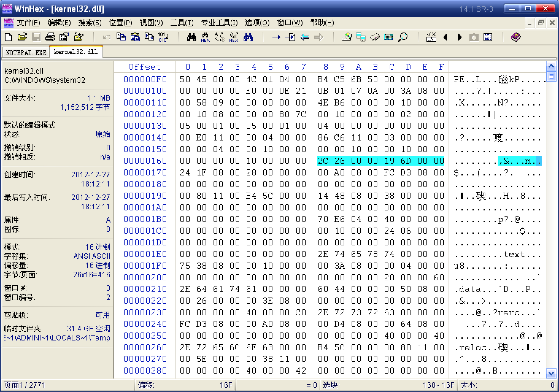Click the clipboard paste icon
This screenshot has height=392, width=559.
(135, 37)
